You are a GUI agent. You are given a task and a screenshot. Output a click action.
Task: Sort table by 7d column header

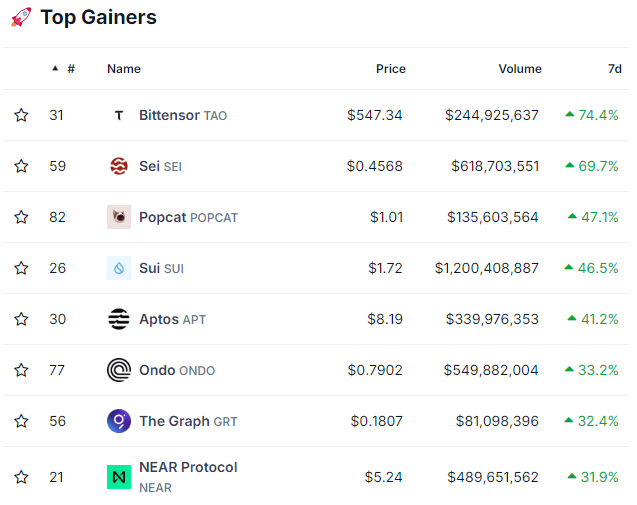click(x=615, y=69)
